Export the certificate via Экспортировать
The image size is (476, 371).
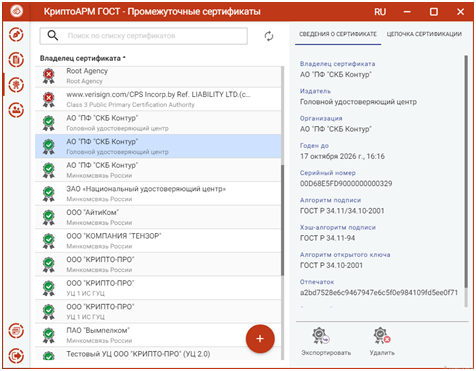click(326, 341)
